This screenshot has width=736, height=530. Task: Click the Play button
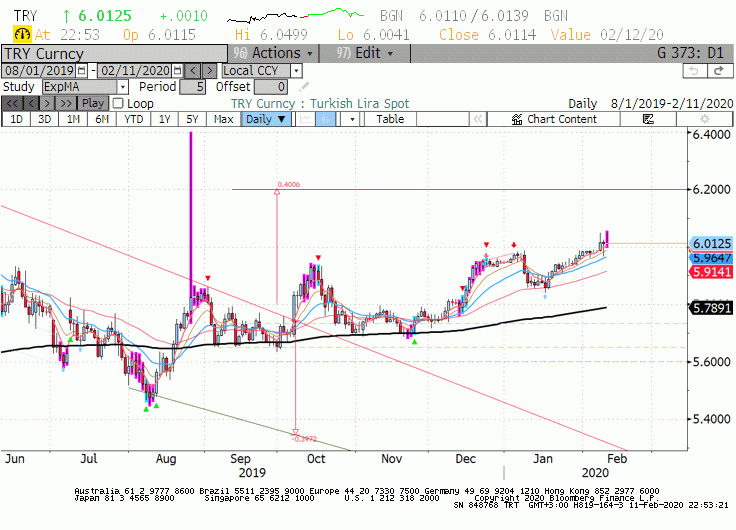(x=93, y=103)
